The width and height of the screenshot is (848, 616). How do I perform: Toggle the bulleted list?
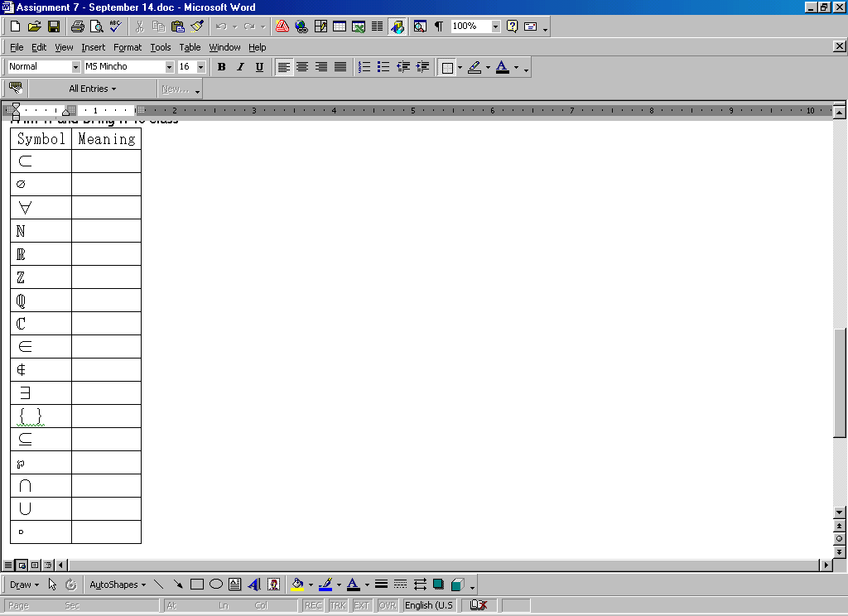383,67
